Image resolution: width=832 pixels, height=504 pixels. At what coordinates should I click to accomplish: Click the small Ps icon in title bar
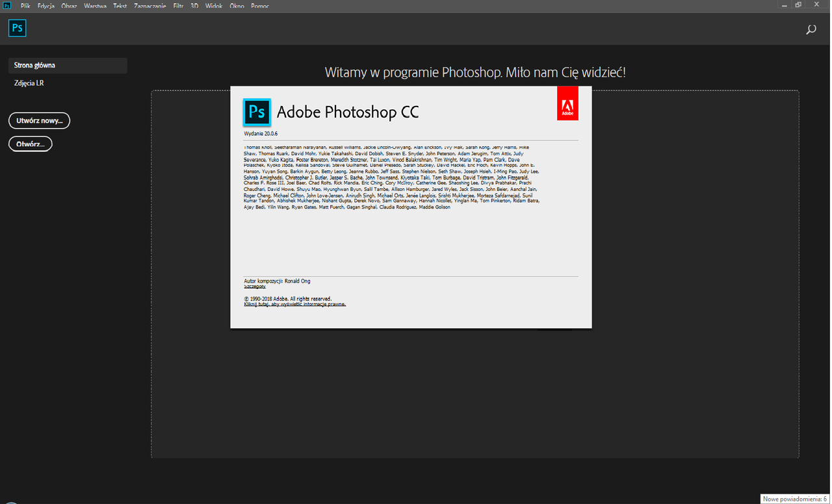6,5
